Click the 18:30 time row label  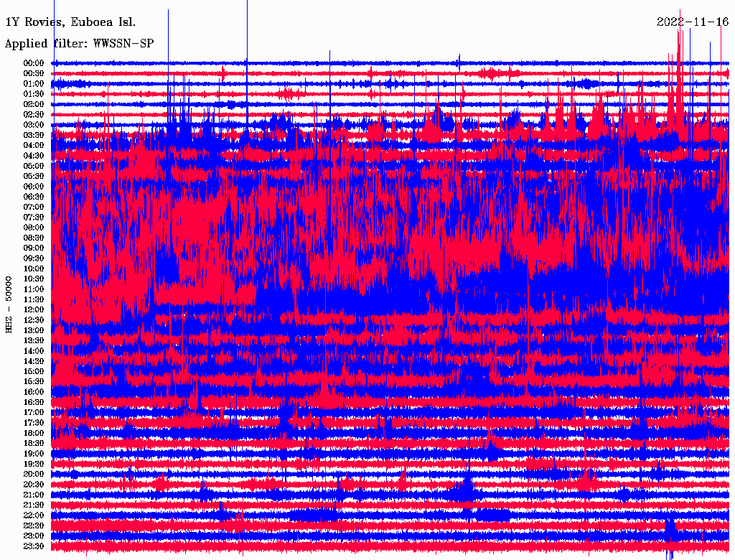pos(34,444)
